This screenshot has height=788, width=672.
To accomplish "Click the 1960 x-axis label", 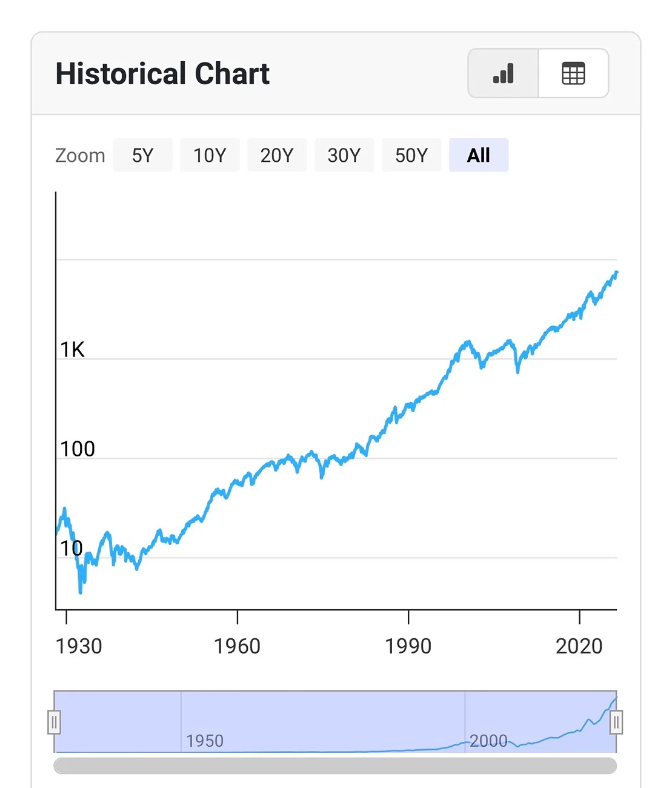I will coord(237,646).
